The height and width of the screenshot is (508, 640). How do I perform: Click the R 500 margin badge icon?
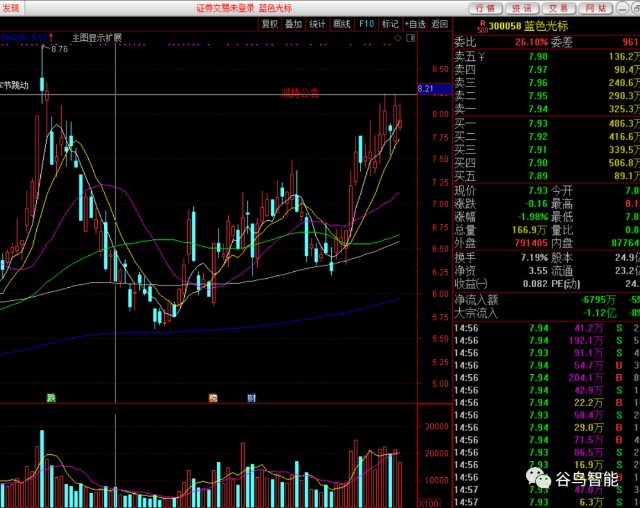pyautogui.click(x=482, y=27)
